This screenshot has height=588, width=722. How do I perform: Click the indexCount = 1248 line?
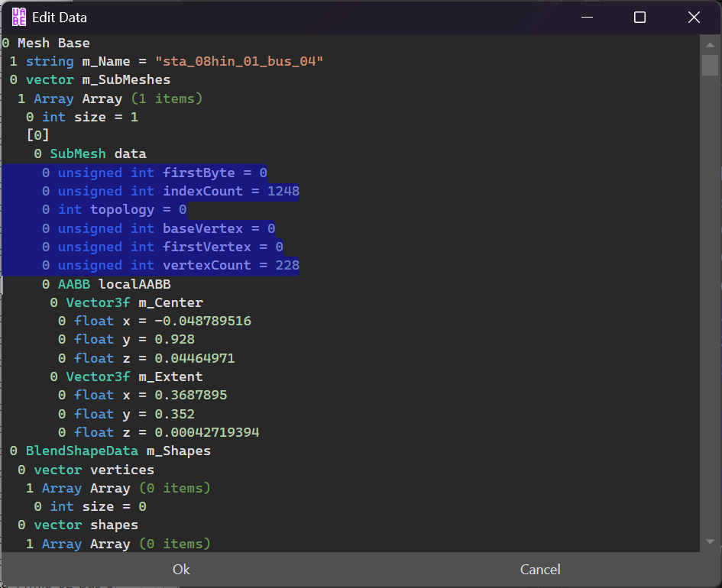pyautogui.click(x=170, y=191)
